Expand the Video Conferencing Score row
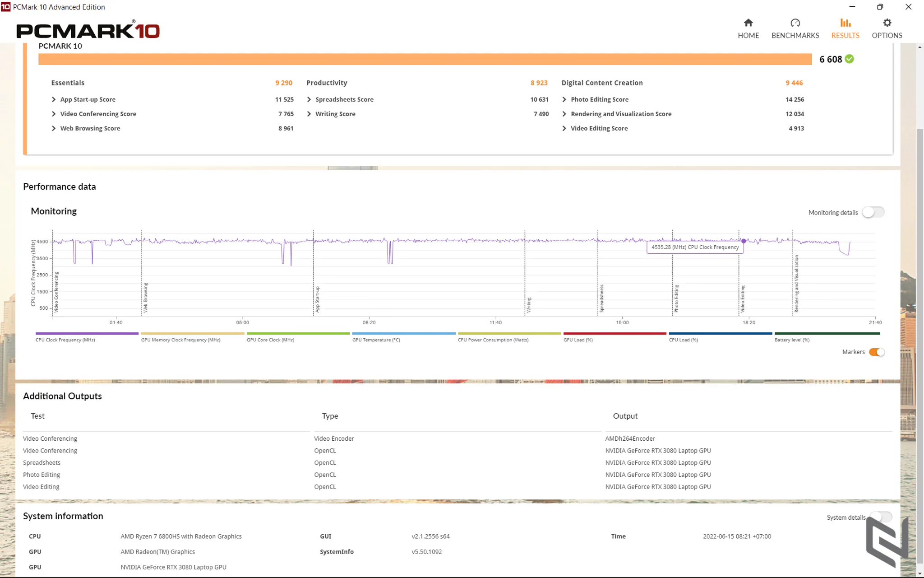This screenshot has width=924, height=578. tap(54, 114)
